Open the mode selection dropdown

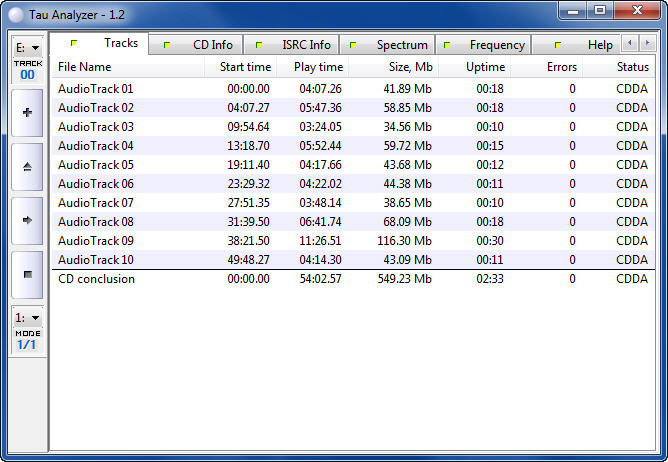27,317
